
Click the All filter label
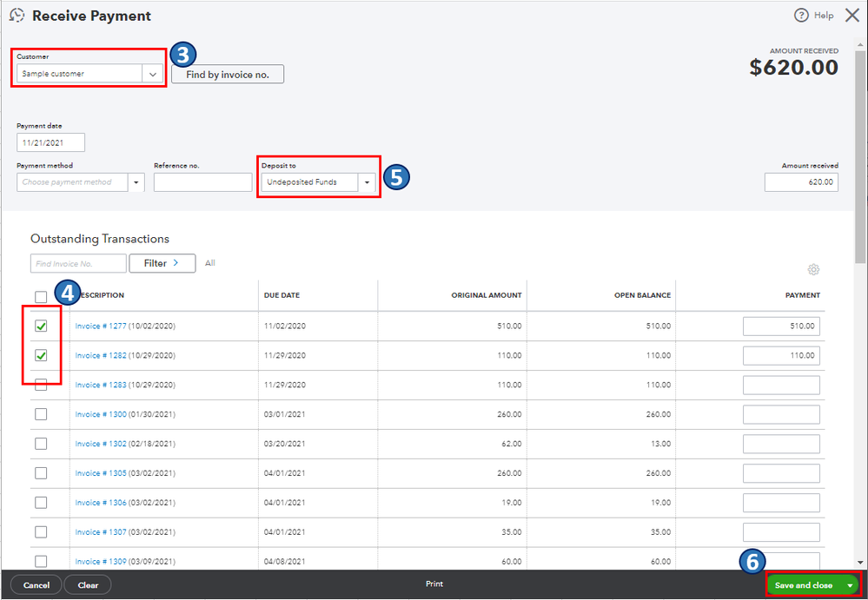209,263
